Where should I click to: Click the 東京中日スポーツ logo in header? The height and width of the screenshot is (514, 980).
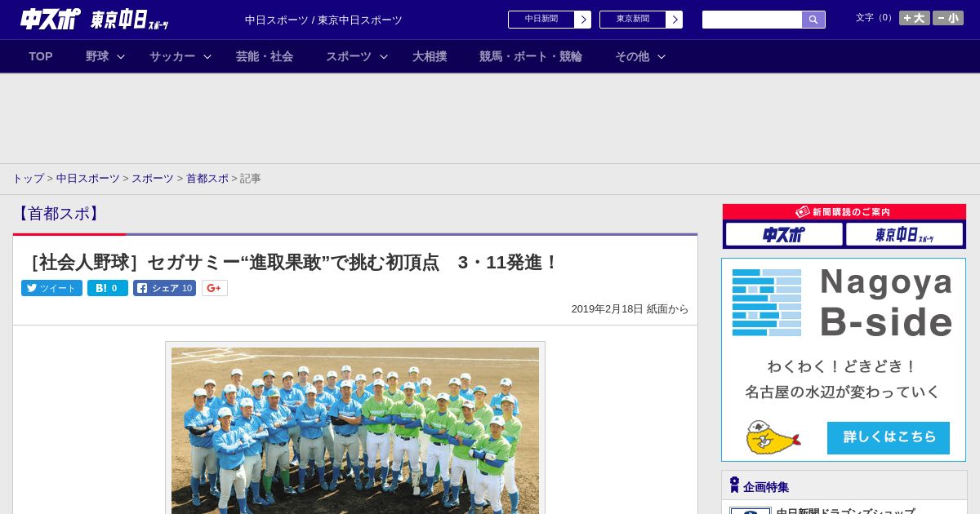[x=129, y=20]
